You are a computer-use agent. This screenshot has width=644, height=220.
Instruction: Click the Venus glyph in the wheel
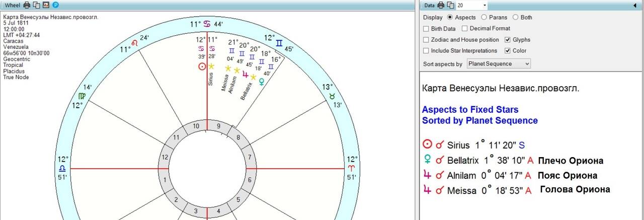pos(262,82)
